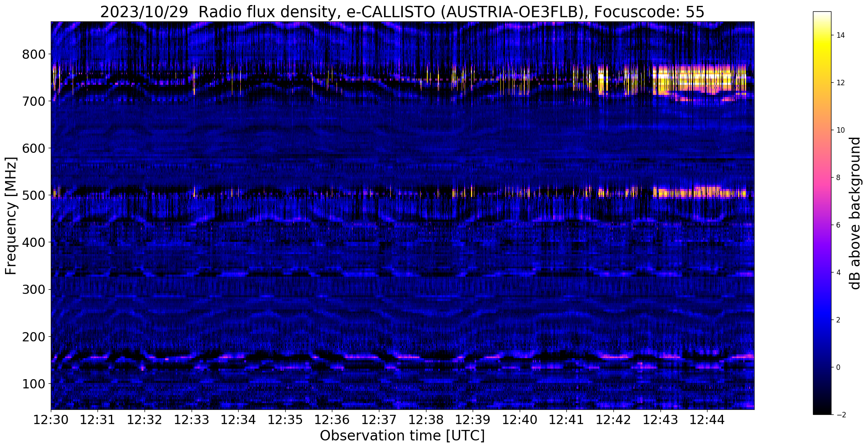868x448 pixels.
Task: Click the 12:31 time tick label
Action: point(98,419)
